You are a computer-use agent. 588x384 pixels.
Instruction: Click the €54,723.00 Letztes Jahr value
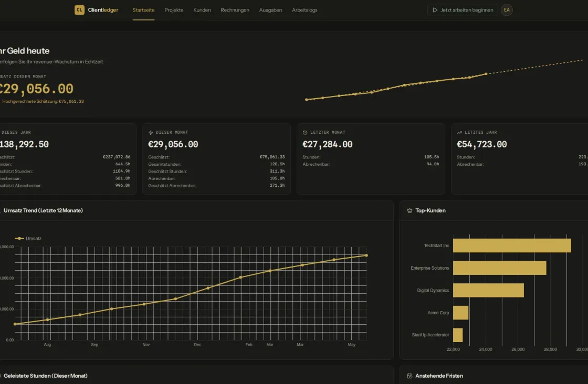(x=482, y=144)
